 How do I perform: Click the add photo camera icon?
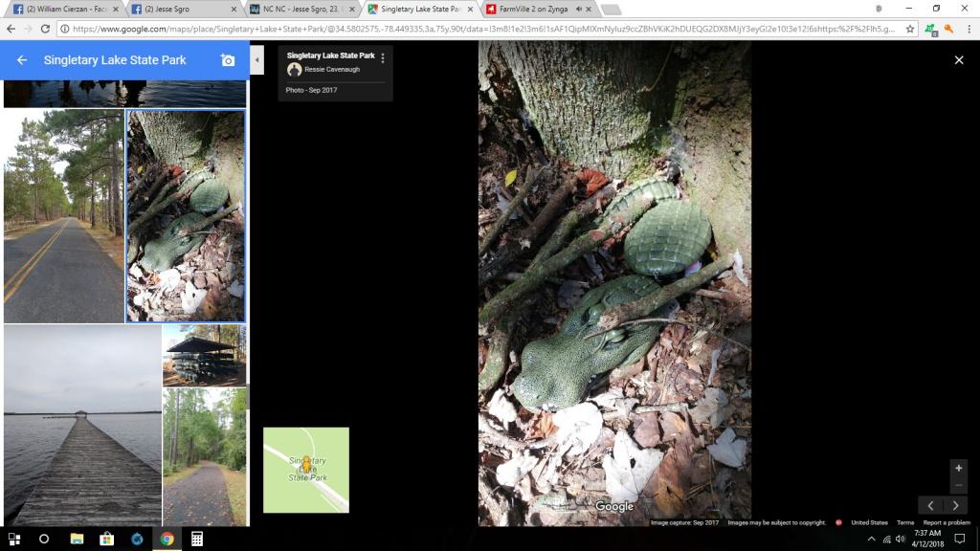[228, 60]
